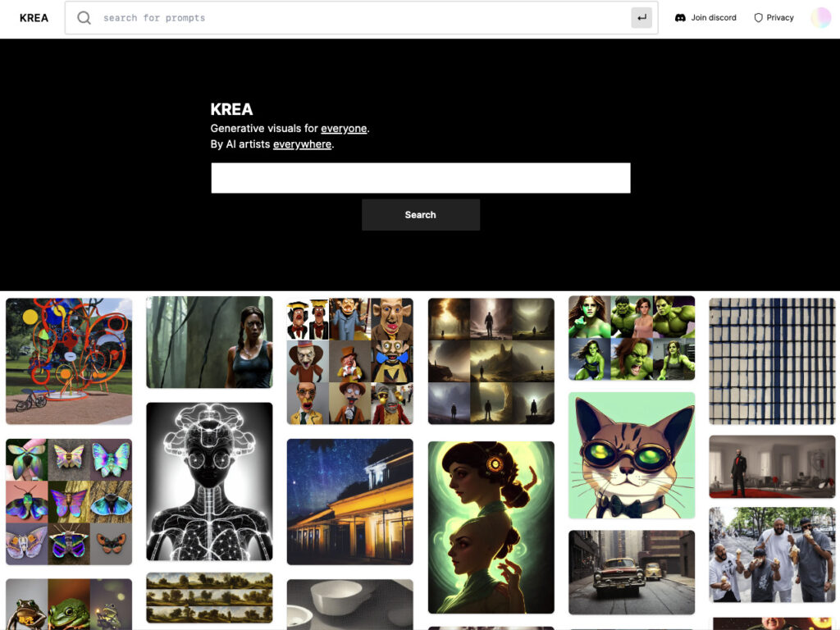840x630 pixels.
Task: Open the men eating ice cream photo
Action: [x=772, y=555]
